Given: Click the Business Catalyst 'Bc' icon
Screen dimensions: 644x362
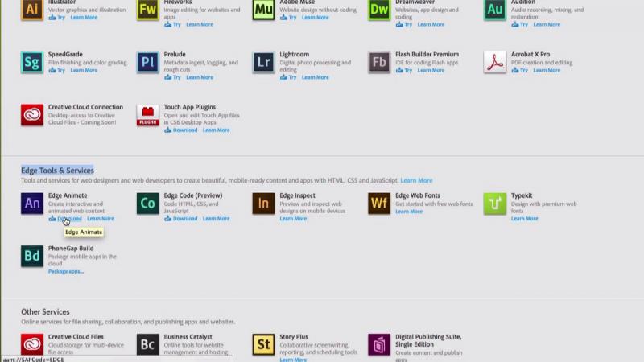Looking at the screenshot, I should 148,345.
